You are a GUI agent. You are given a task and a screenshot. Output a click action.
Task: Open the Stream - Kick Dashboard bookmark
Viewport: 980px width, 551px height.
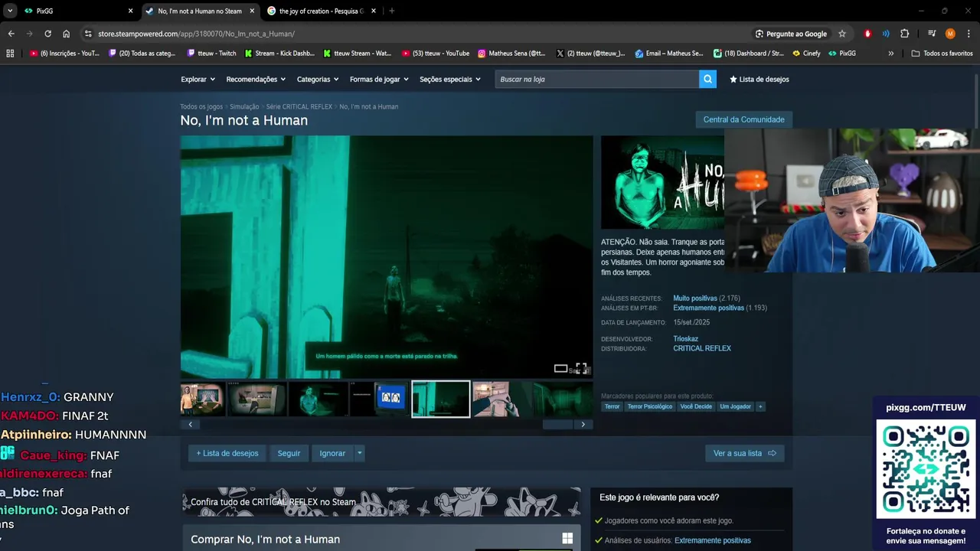click(x=279, y=54)
